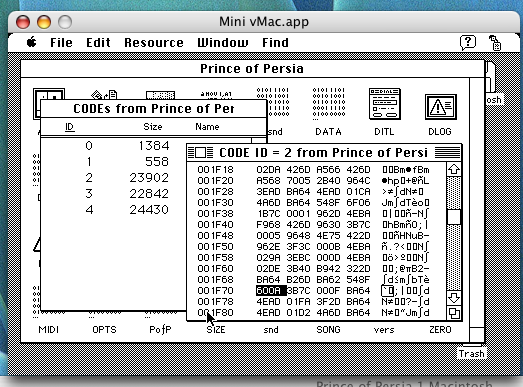The image size is (523, 387).
Task: Open the Resource menu
Action: [x=154, y=43]
